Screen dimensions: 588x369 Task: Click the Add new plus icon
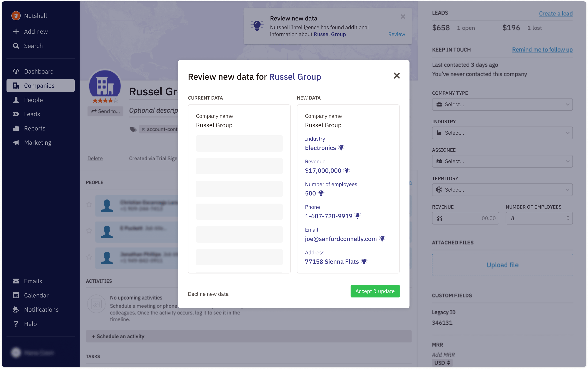pyautogui.click(x=16, y=32)
